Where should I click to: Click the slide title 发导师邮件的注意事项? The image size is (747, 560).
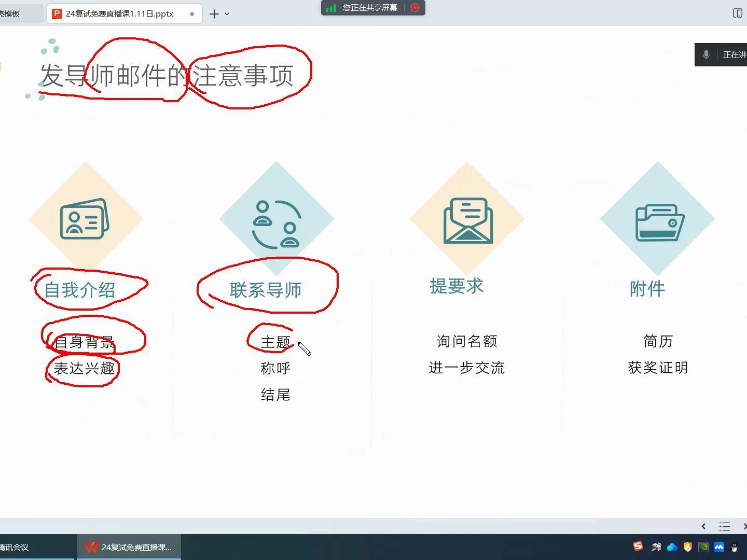(167, 76)
